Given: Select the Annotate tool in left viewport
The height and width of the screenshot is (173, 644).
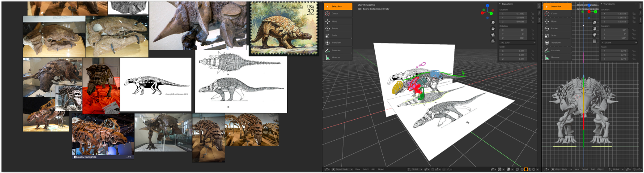Looking at the screenshot, I should [x=338, y=51].
